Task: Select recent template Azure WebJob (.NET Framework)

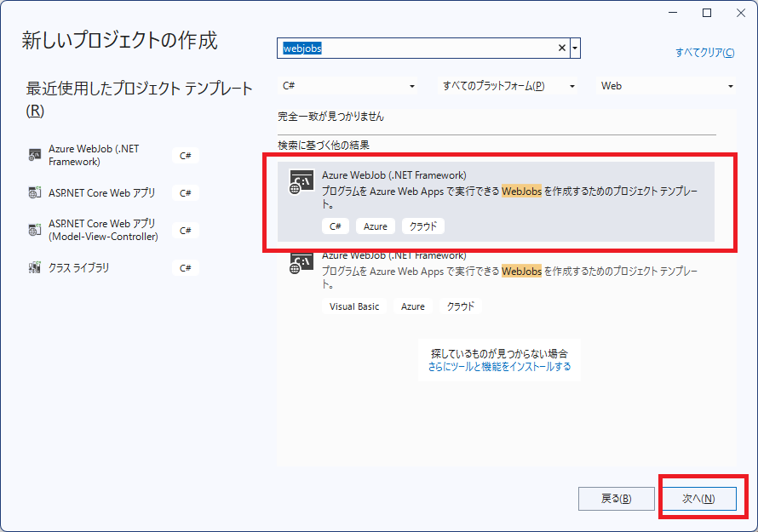Action: [113, 155]
